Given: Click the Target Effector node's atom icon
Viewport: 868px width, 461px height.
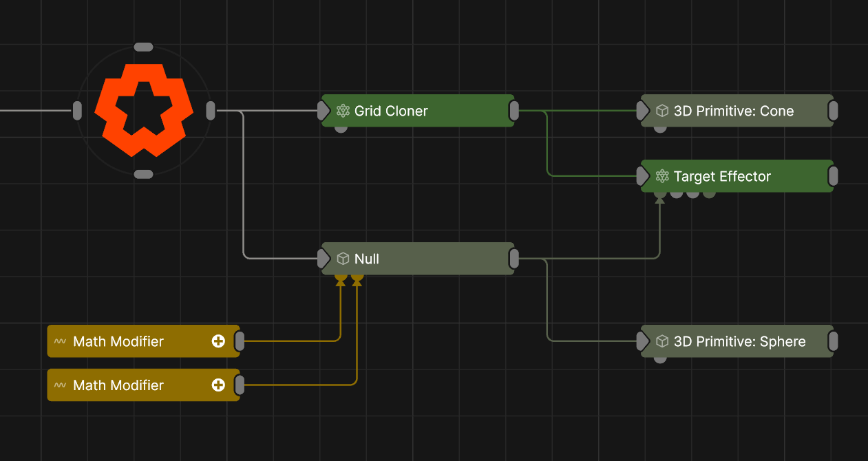Looking at the screenshot, I should 662,176.
